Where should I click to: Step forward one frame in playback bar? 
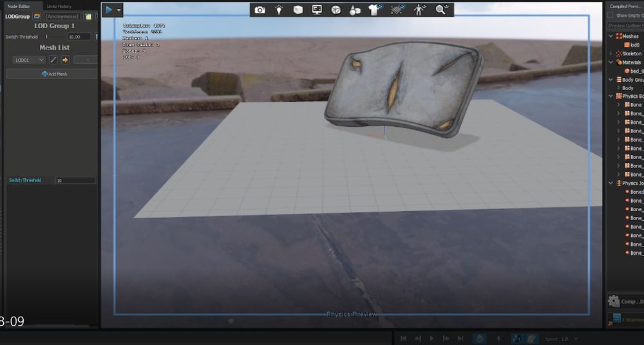[x=446, y=339]
